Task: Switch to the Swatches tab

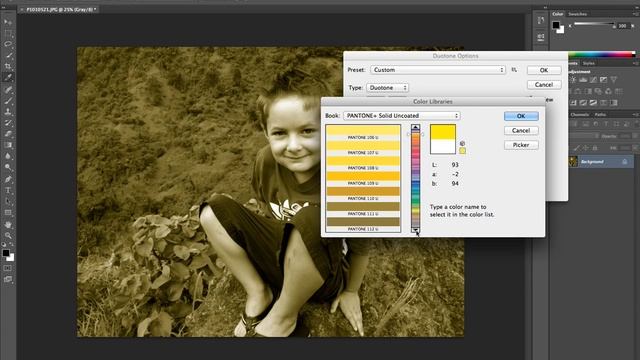Action: point(578,14)
